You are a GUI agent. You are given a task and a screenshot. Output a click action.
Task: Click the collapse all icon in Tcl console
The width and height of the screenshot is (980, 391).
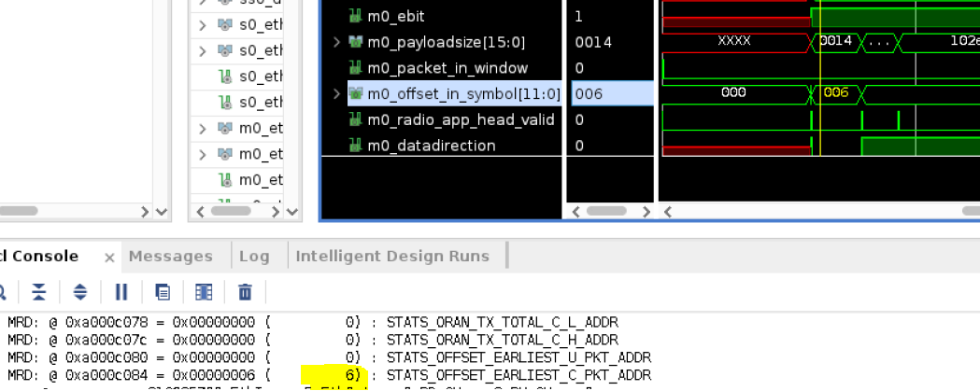tap(38, 292)
